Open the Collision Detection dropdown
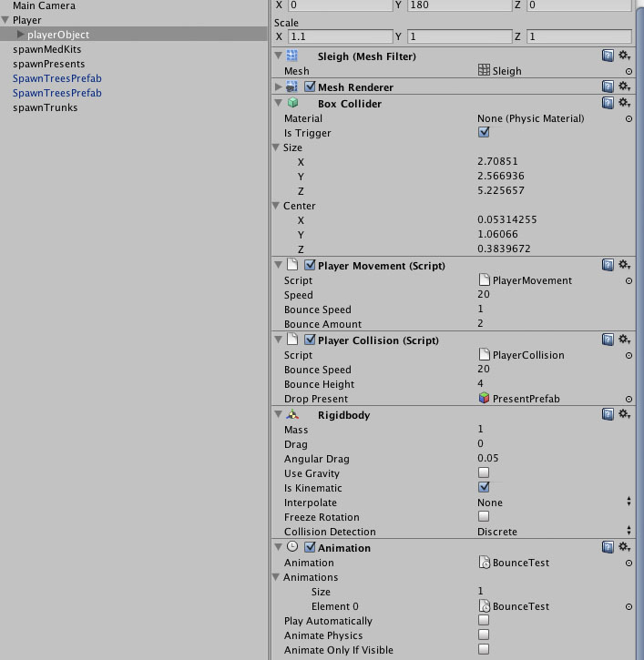 553,532
